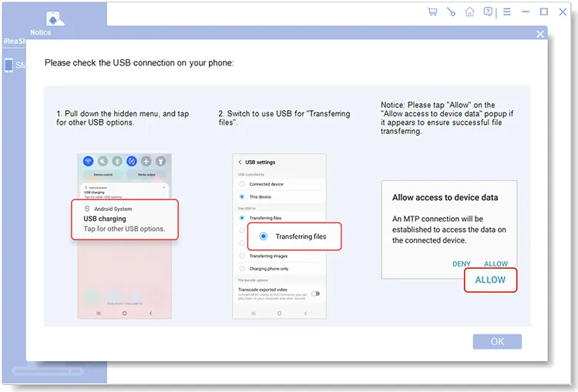The width and height of the screenshot is (578, 392).
Task: Tap the sound quick setting icon
Action: click(102, 161)
